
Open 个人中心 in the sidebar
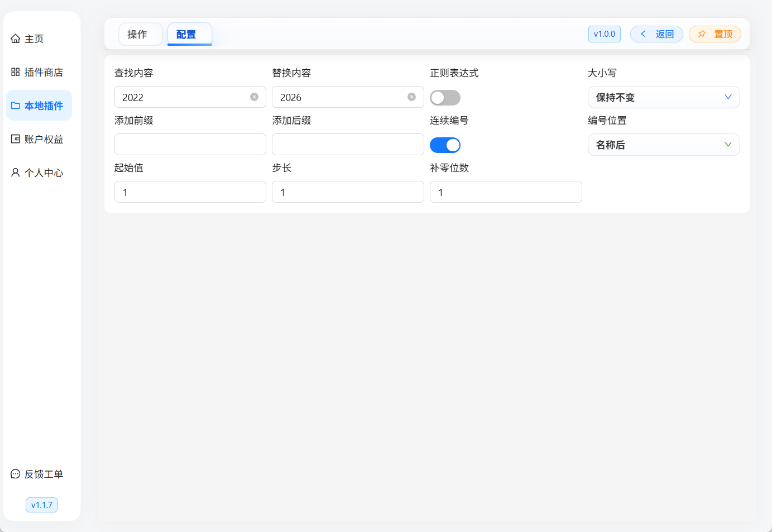(x=39, y=172)
